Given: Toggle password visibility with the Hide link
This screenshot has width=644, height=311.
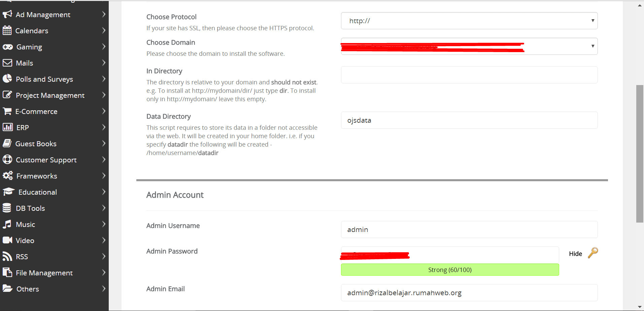Looking at the screenshot, I should pos(575,254).
